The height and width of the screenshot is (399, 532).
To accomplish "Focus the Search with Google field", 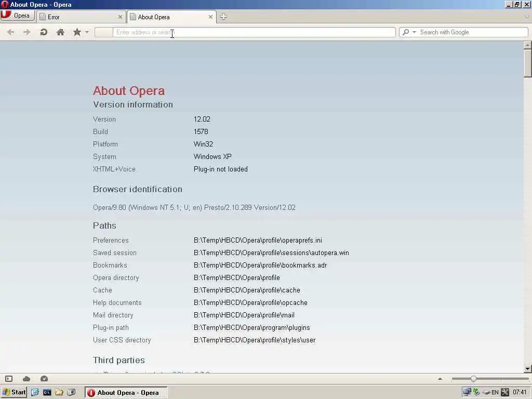I will (x=473, y=32).
